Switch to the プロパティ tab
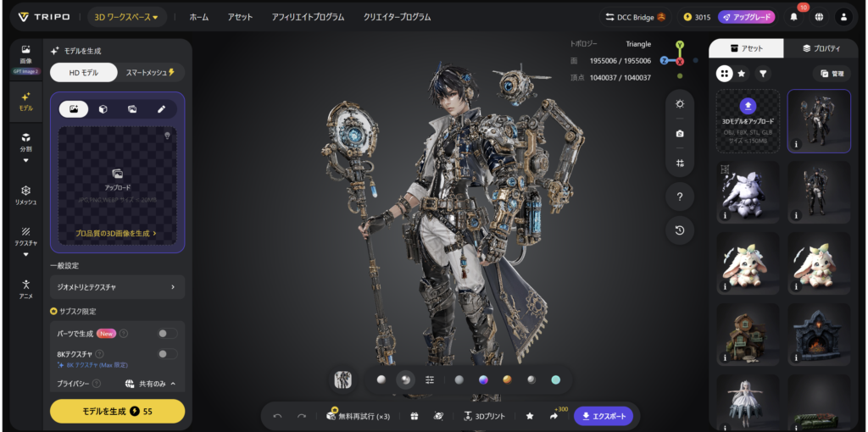 coord(821,48)
